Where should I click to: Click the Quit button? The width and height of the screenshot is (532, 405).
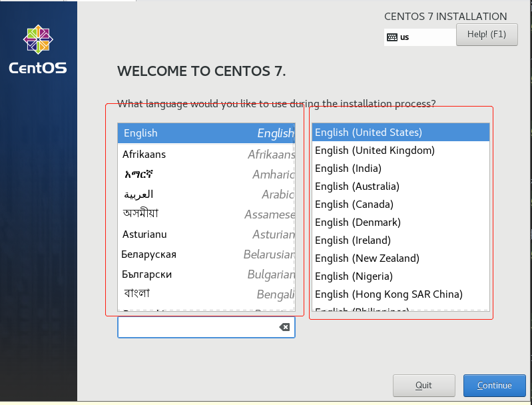[423, 385]
